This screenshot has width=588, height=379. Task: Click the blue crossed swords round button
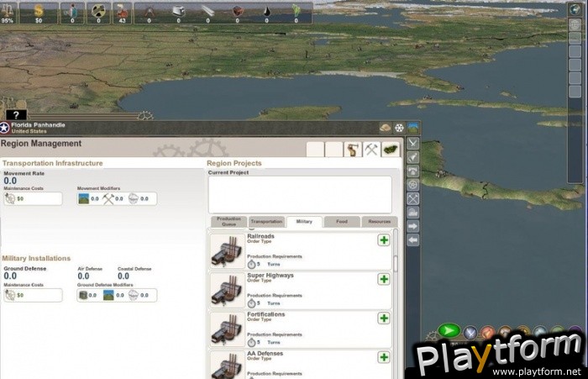(470, 333)
